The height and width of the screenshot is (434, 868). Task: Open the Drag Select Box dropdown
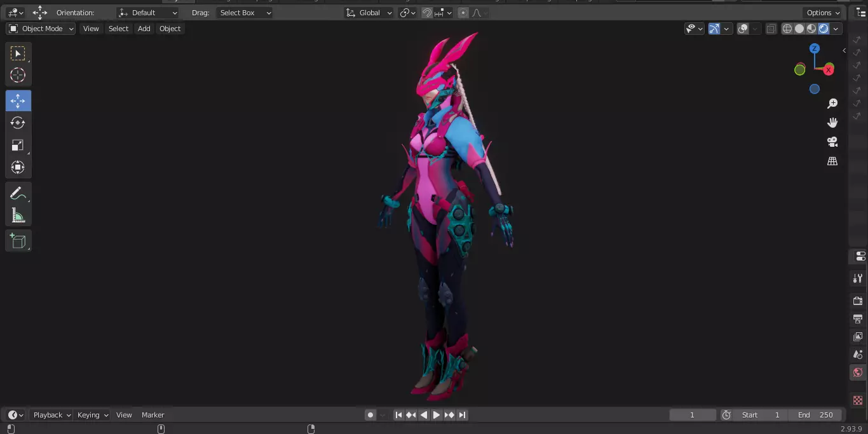point(244,13)
